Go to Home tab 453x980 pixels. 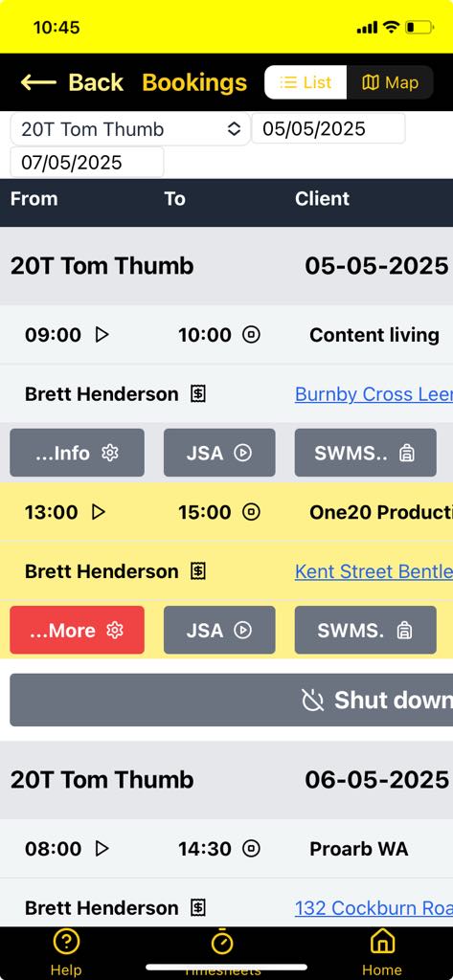(382, 952)
